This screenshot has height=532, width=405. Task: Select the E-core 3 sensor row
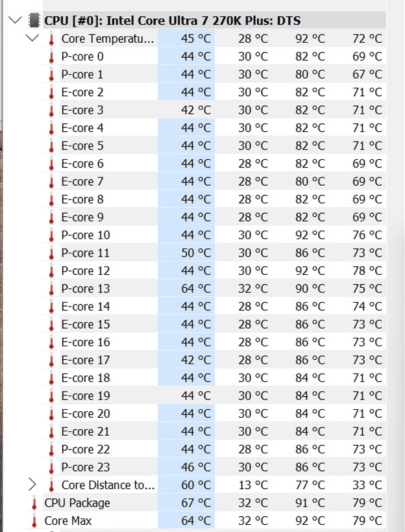pos(215,110)
